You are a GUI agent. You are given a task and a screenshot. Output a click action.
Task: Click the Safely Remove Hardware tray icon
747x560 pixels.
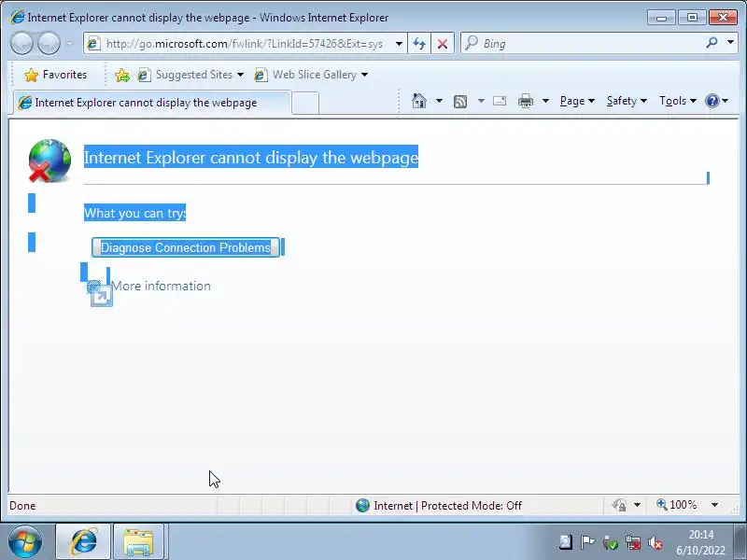(611, 542)
